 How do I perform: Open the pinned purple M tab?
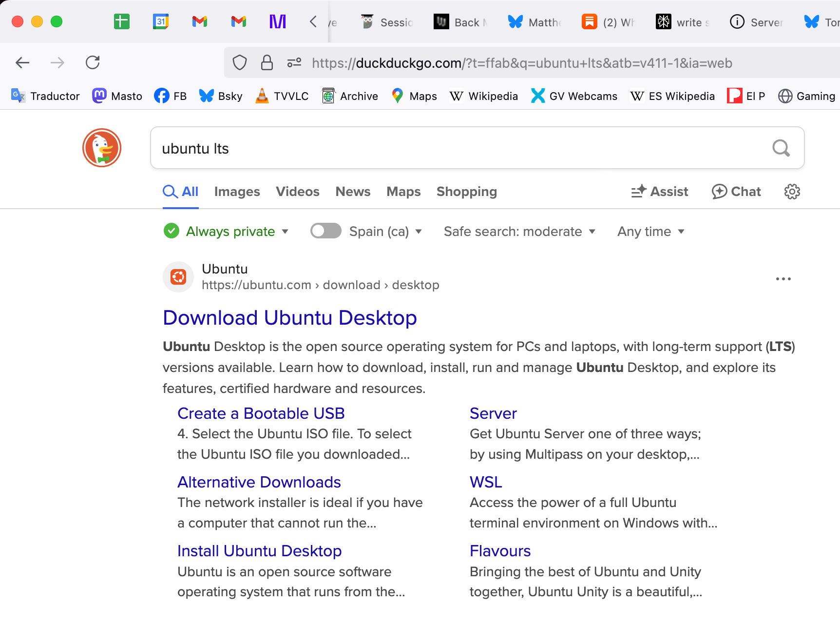pos(278,21)
